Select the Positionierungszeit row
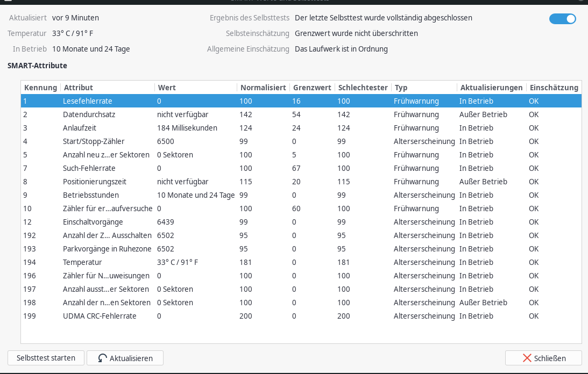588x374 pixels. tap(301, 182)
